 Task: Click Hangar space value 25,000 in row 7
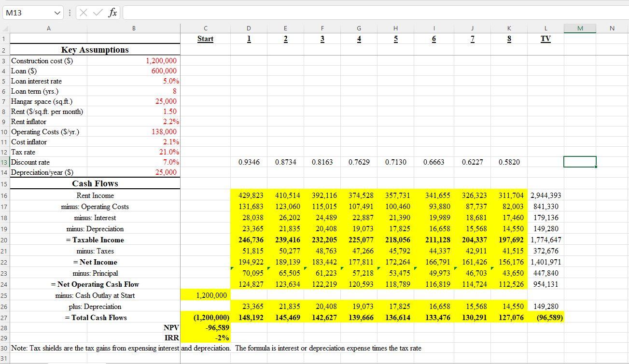tap(166, 101)
